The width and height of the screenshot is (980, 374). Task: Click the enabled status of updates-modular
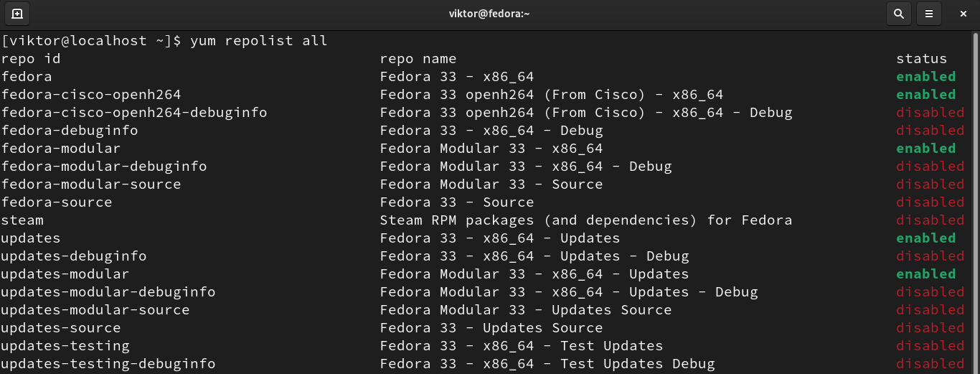click(x=925, y=274)
